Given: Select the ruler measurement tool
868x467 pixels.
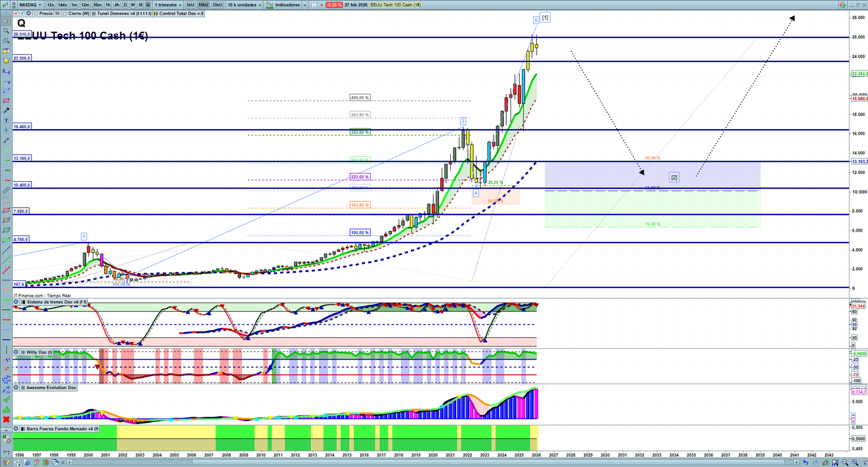Looking at the screenshot, I should click(x=7, y=190).
